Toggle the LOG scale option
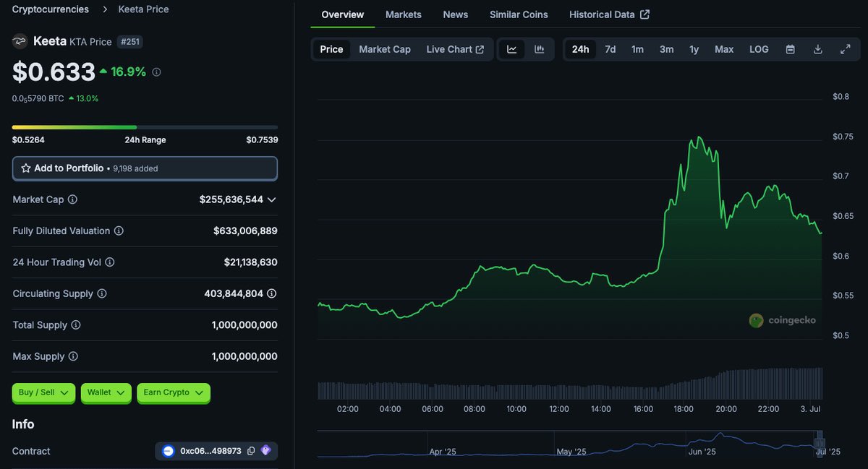This screenshot has height=469, width=868. 759,49
